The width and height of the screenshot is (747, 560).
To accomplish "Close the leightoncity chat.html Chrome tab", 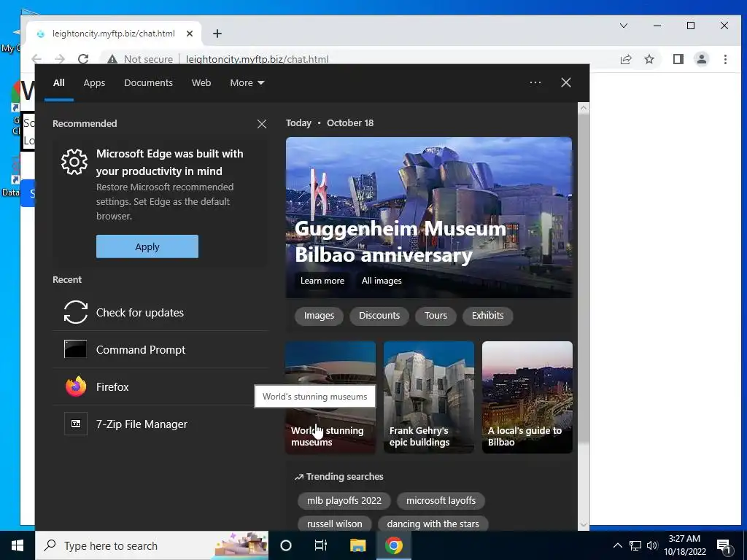I will coord(190,34).
